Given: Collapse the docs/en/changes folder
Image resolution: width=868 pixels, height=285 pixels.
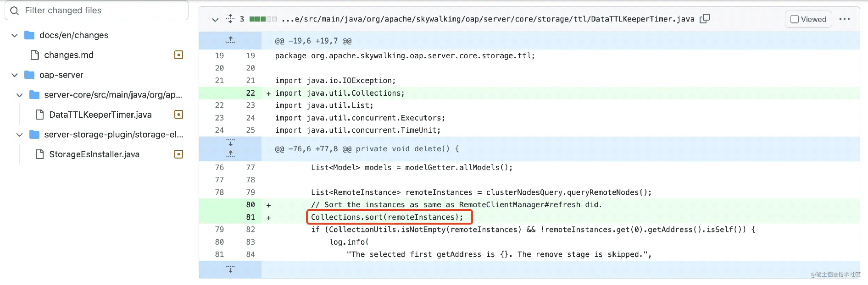Looking at the screenshot, I should (x=15, y=35).
